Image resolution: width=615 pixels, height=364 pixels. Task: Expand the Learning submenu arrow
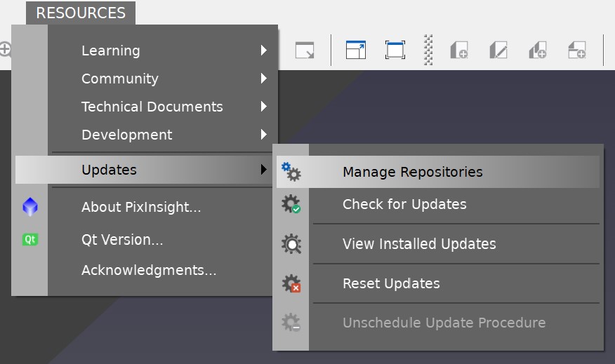[x=263, y=50]
